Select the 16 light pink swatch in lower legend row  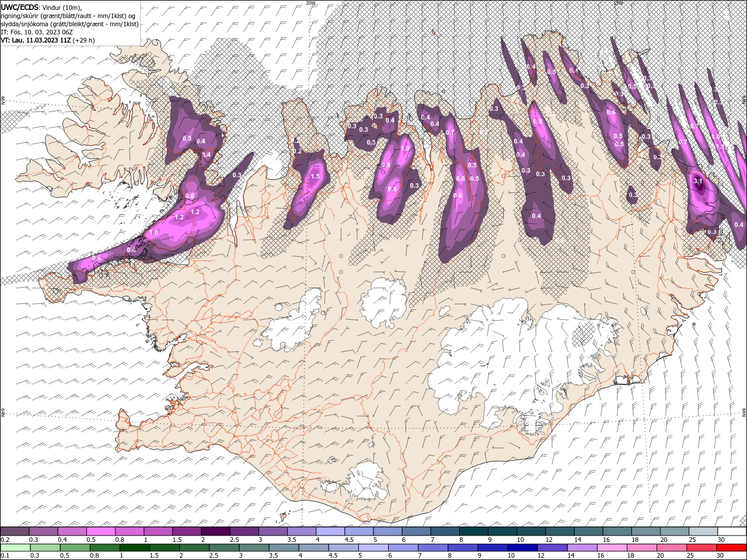pyautogui.click(x=612, y=548)
